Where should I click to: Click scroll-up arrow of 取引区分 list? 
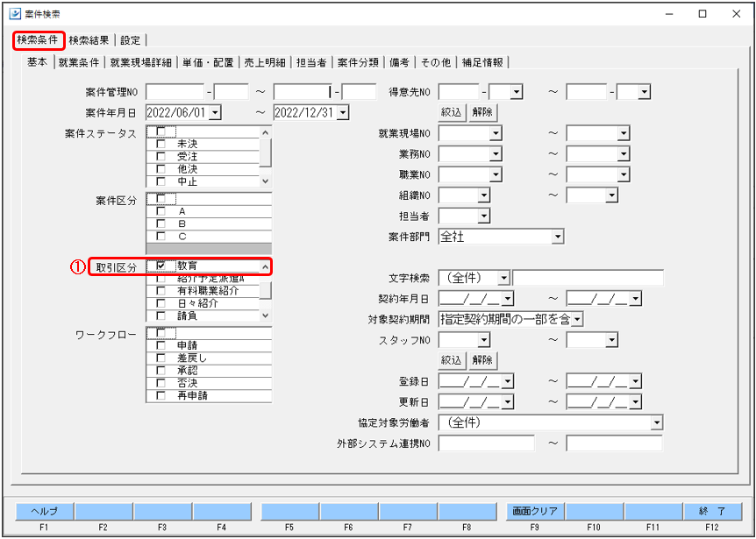point(266,266)
